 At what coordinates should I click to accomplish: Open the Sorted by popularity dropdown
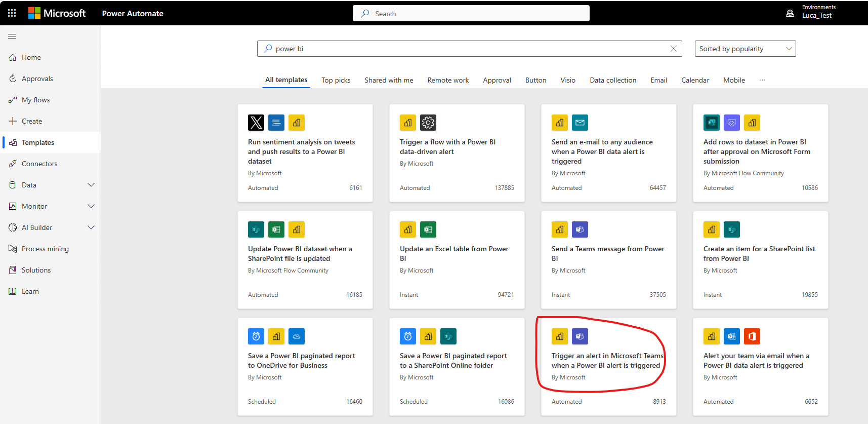point(745,49)
